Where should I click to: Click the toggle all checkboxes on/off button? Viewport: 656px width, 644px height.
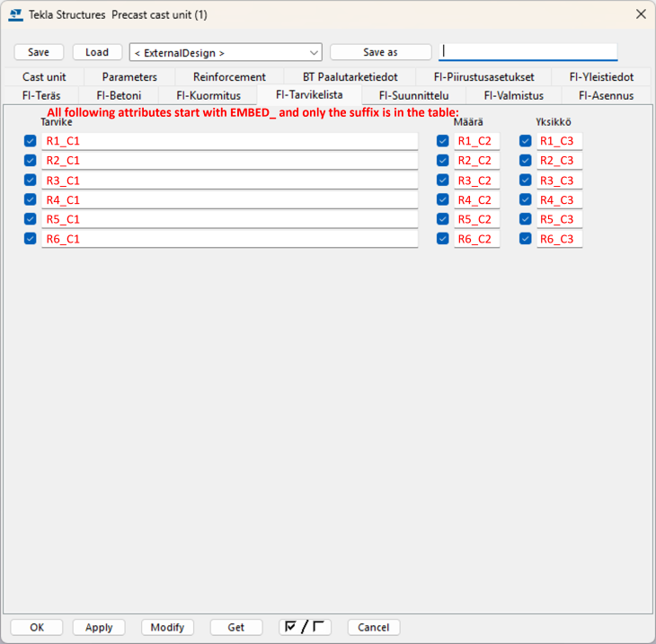point(305,627)
